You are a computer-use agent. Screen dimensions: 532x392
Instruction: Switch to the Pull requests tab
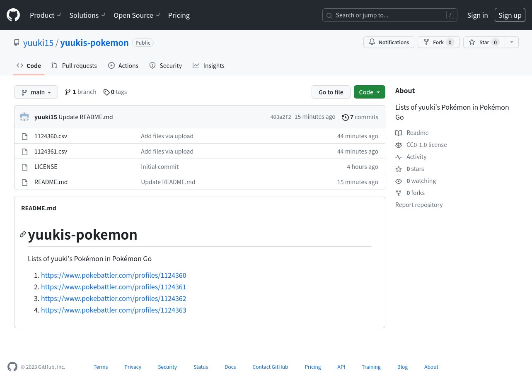(74, 65)
